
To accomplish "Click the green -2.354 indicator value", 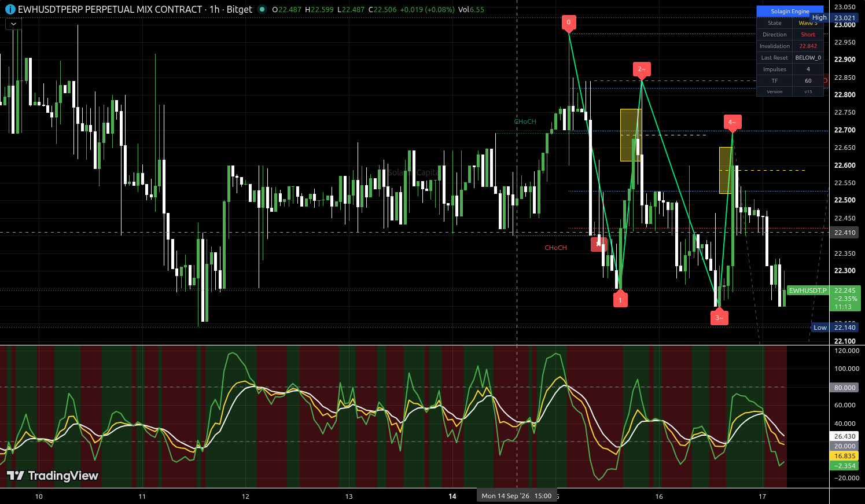I will (845, 466).
